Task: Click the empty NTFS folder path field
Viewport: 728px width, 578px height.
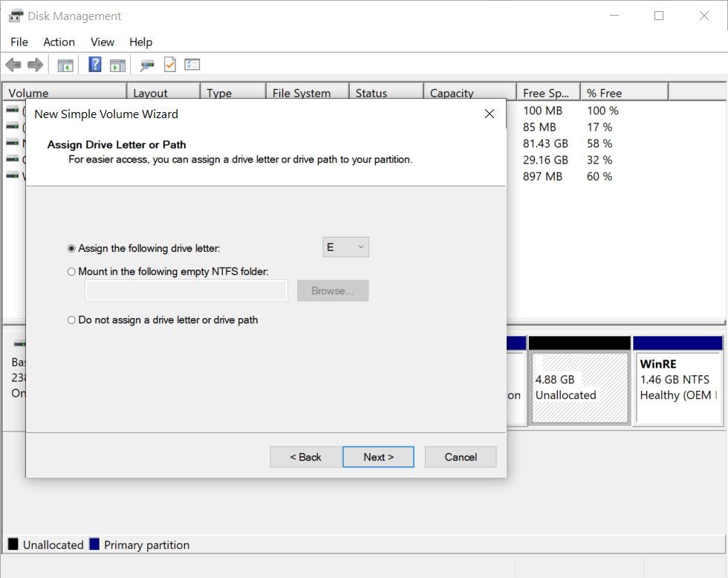Action: point(186,290)
